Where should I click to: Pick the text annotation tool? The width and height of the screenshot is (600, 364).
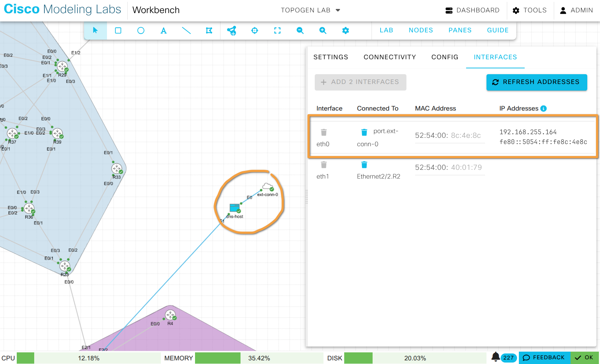click(163, 31)
